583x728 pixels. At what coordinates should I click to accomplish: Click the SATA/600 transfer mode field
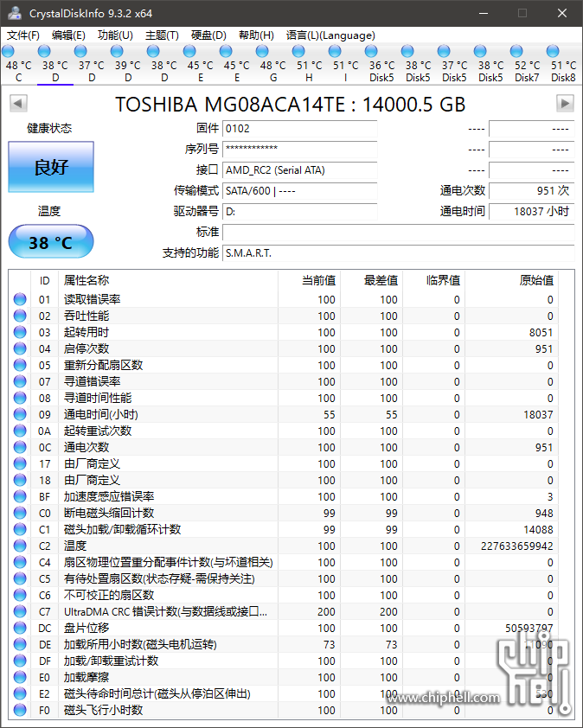299,191
